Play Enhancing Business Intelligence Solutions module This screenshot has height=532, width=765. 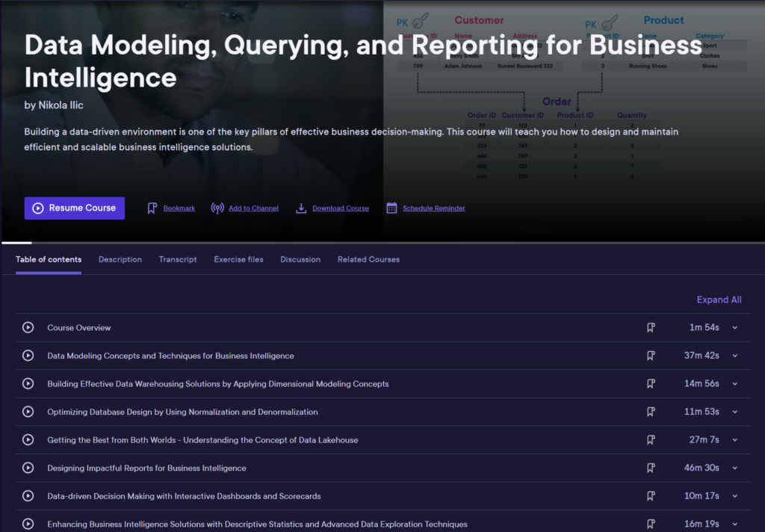[28, 525]
